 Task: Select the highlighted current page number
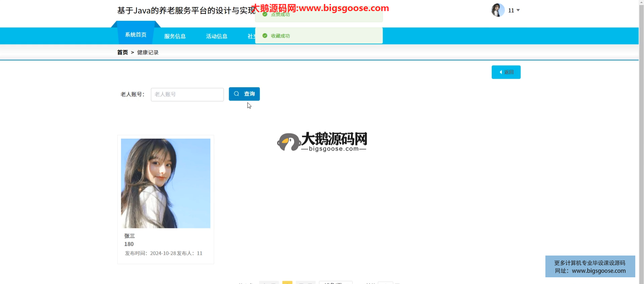287,283
